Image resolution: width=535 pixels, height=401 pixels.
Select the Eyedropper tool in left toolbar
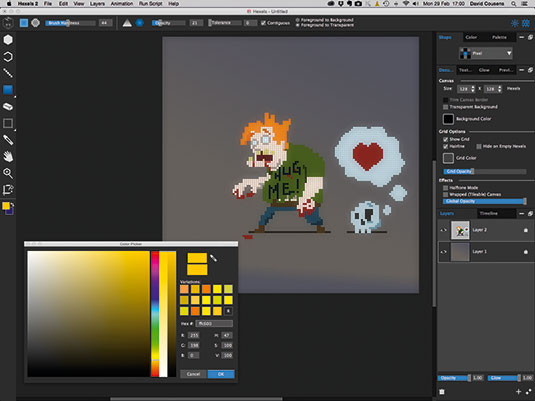[8, 140]
